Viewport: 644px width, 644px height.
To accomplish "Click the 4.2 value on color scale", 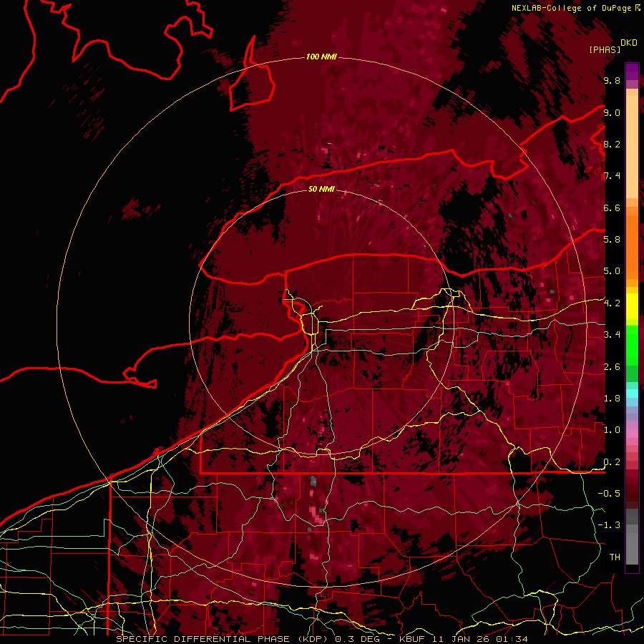I will coord(612,303).
